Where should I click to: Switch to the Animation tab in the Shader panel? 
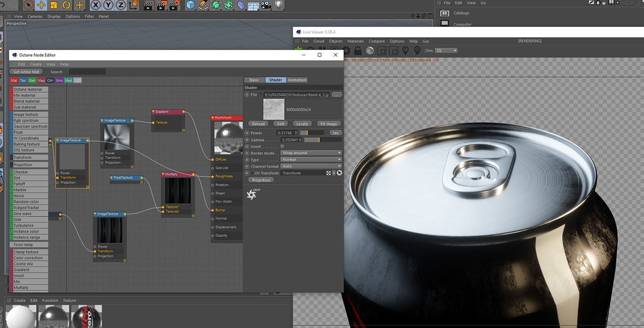296,79
